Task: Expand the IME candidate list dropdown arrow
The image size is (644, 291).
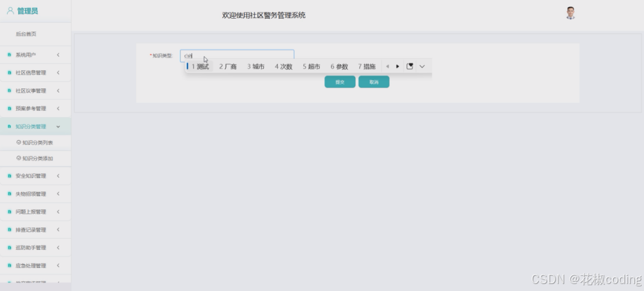Action: coord(422,66)
